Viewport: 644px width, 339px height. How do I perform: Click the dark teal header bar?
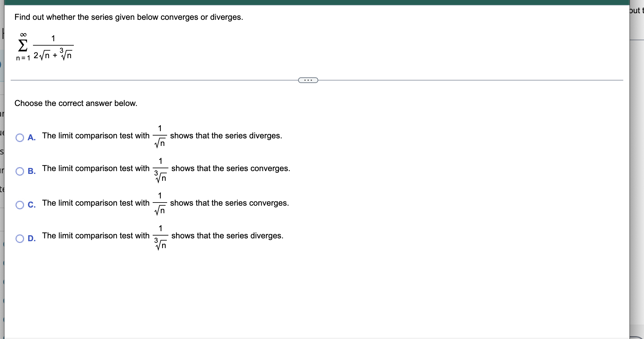(x=314, y=3)
